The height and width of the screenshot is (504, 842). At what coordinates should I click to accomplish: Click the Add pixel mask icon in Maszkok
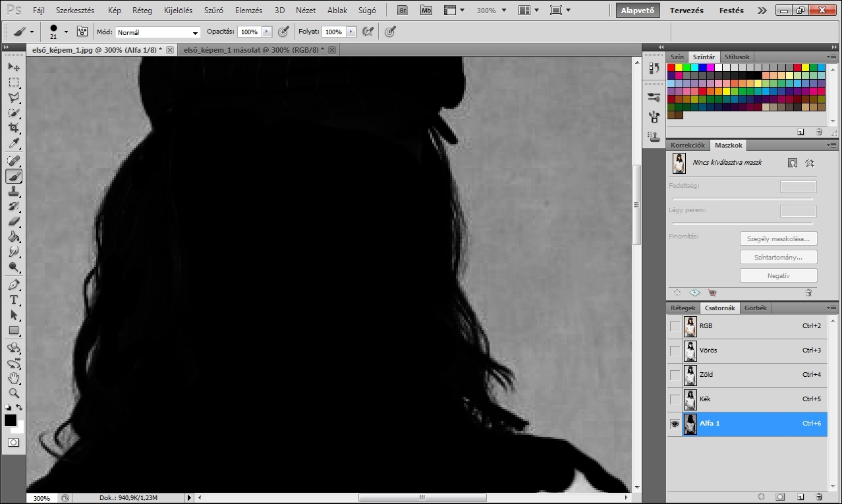click(x=793, y=163)
